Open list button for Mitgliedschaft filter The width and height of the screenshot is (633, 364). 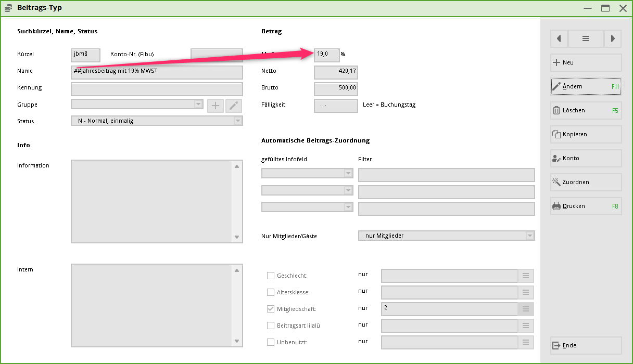point(525,309)
